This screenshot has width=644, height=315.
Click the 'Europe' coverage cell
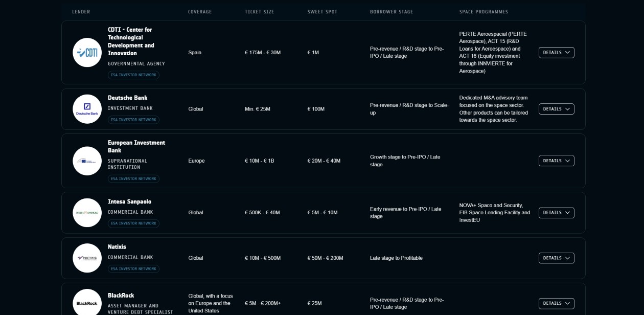[196, 161]
